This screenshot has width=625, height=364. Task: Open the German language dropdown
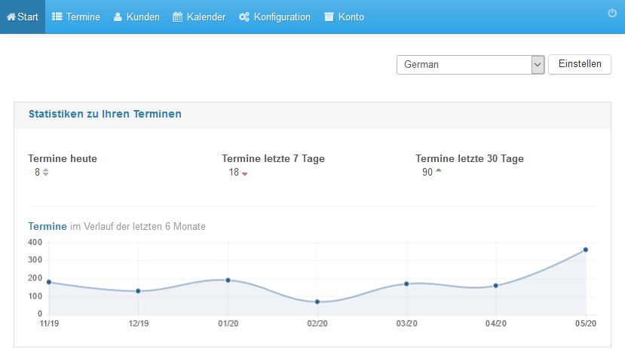pos(470,65)
